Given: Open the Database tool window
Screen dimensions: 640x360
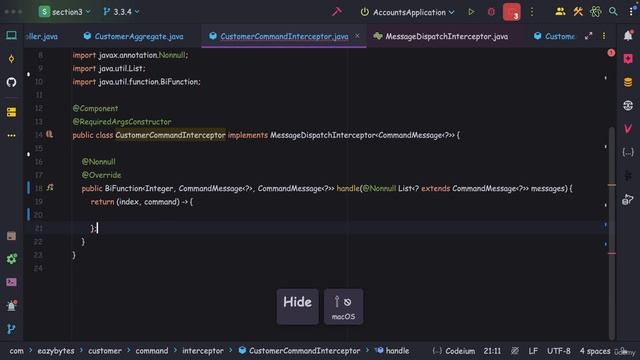Looking at the screenshot, I should coord(628,82).
